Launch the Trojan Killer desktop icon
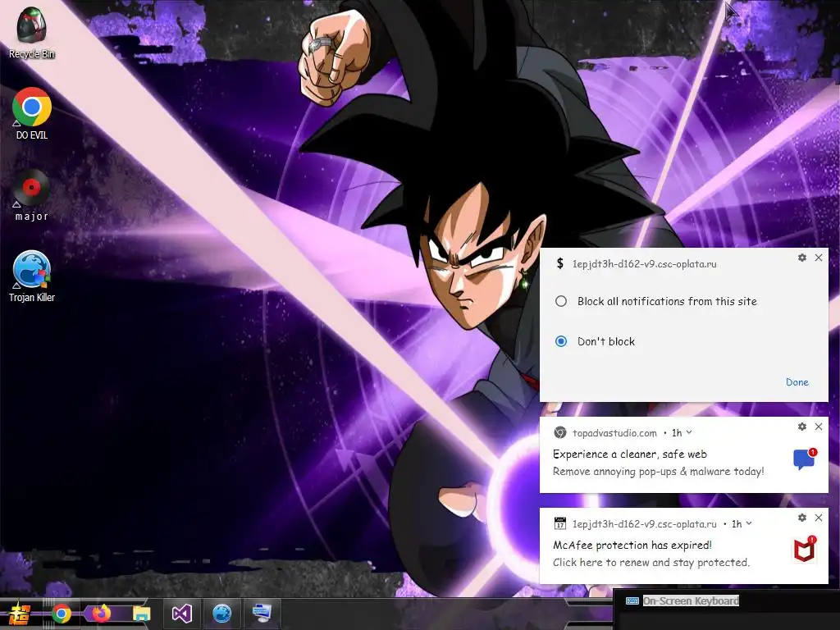This screenshot has width=840, height=630. (x=32, y=276)
